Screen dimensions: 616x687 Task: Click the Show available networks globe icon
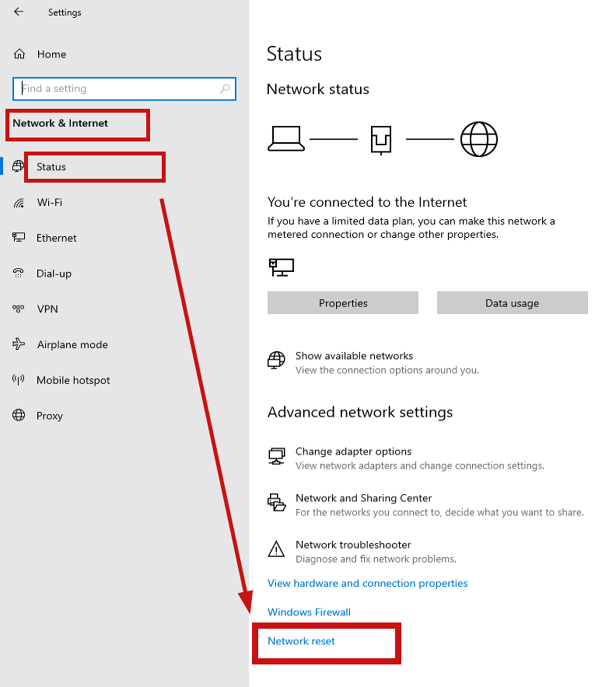click(x=276, y=360)
